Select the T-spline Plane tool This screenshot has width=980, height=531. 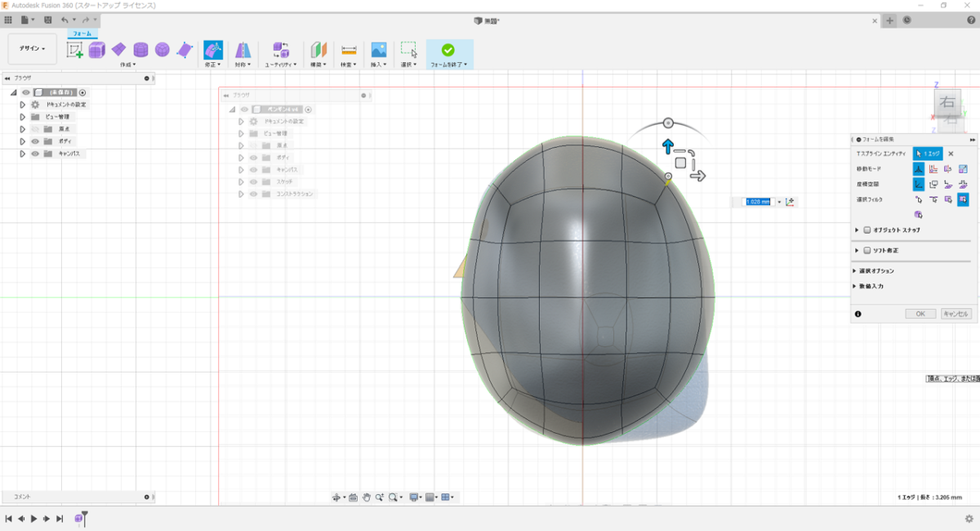119,49
